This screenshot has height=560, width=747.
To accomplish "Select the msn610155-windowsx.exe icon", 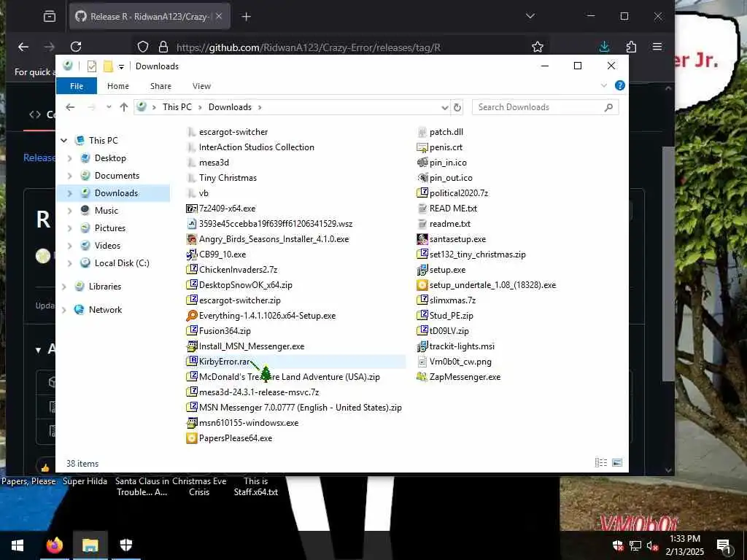I will (x=192, y=423).
